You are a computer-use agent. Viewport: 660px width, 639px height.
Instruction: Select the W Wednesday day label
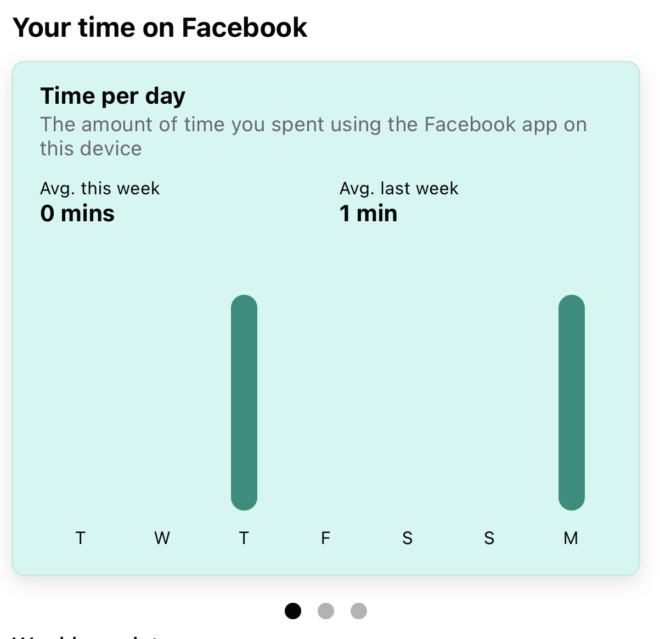(x=162, y=538)
